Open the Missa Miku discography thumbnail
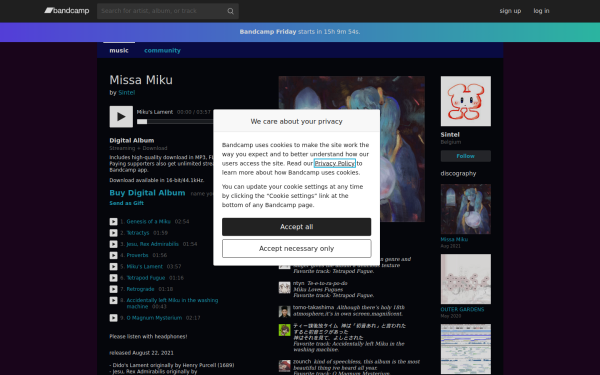This screenshot has height=375, width=600. click(x=466, y=209)
